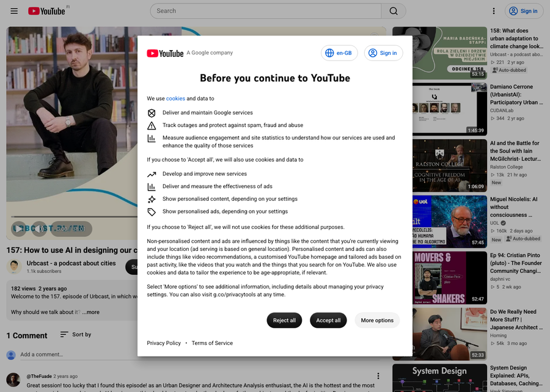The height and width of the screenshot is (392, 550).
Task: Open the UOL channel name
Action: point(494,223)
